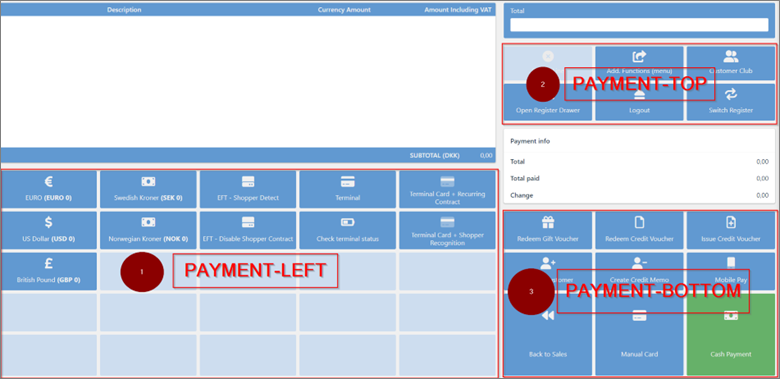
Task: Choose Terminal Card + Shopper Recognition
Action: [447, 231]
